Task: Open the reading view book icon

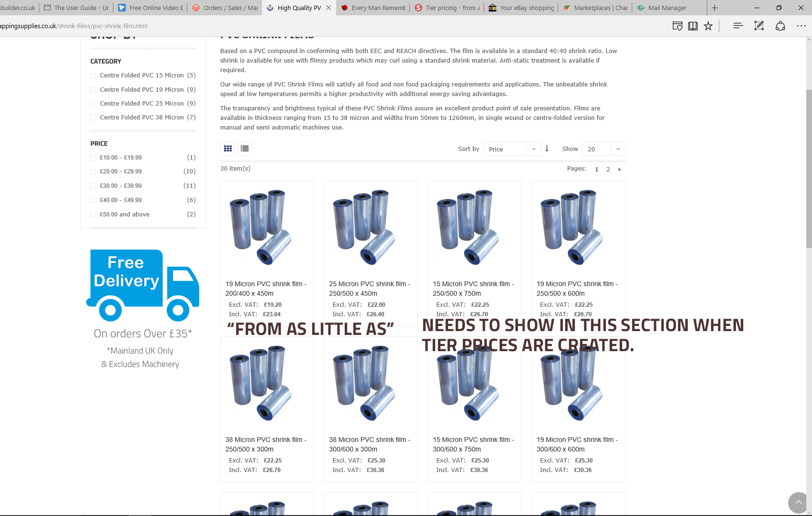Action: point(692,26)
